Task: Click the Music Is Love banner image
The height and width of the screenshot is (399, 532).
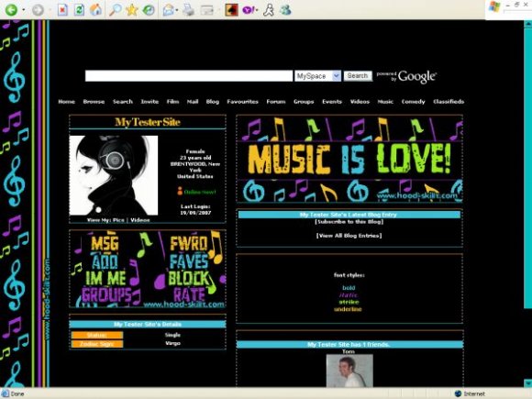Action: (x=349, y=159)
